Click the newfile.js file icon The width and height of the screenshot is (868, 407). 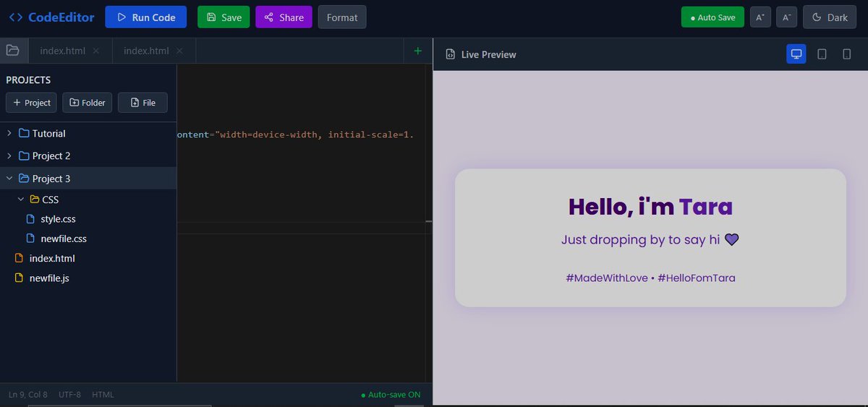point(20,278)
